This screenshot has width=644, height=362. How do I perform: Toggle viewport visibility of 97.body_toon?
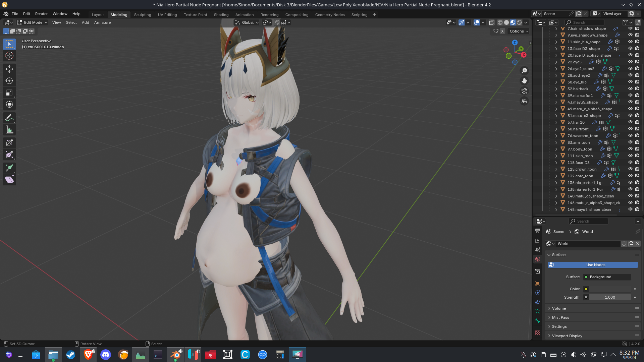coord(630,149)
